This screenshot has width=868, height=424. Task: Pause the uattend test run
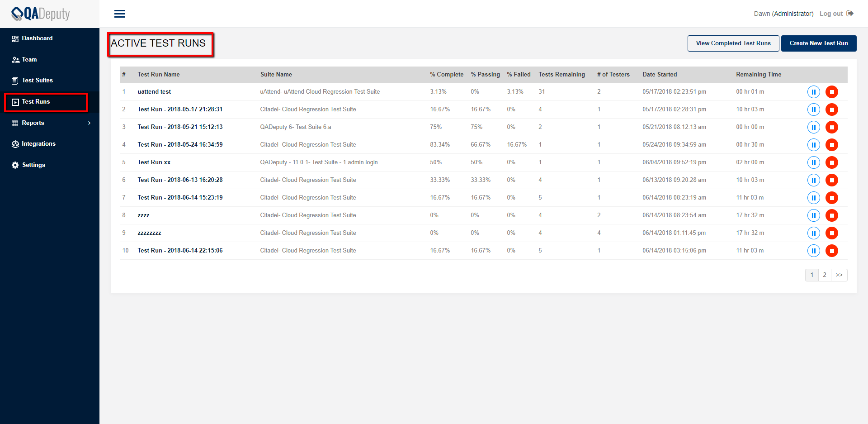pyautogui.click(x=813, y=92)
